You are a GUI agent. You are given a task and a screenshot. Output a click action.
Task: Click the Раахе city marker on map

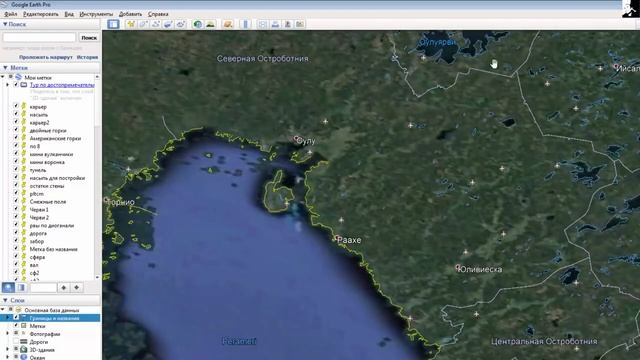pyautogui.click(x=337, y=238)
